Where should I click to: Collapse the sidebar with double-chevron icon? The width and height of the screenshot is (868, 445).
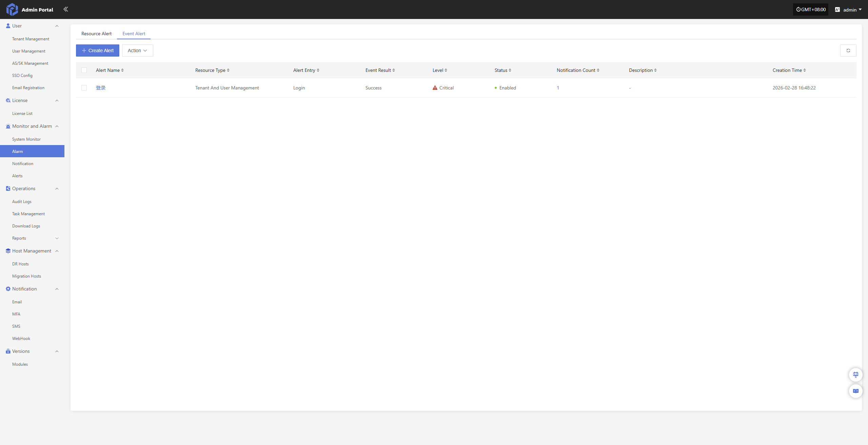pyautogui.click(x=66, y=9)
